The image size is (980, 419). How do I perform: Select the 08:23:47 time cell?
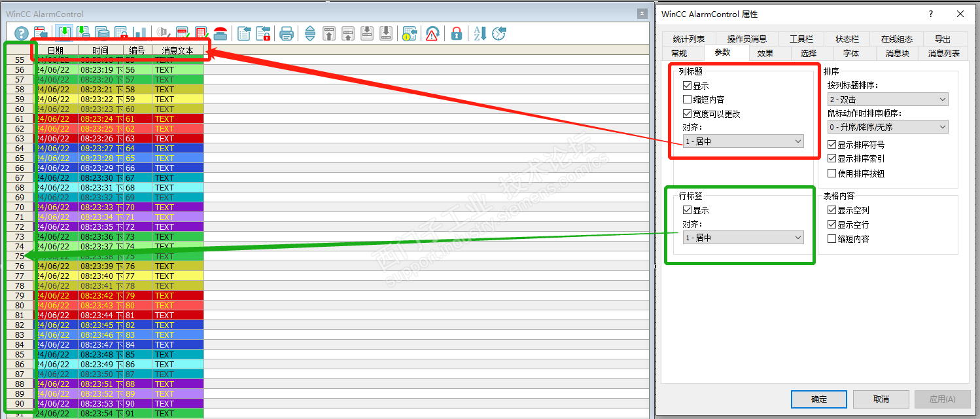[101, 344]
